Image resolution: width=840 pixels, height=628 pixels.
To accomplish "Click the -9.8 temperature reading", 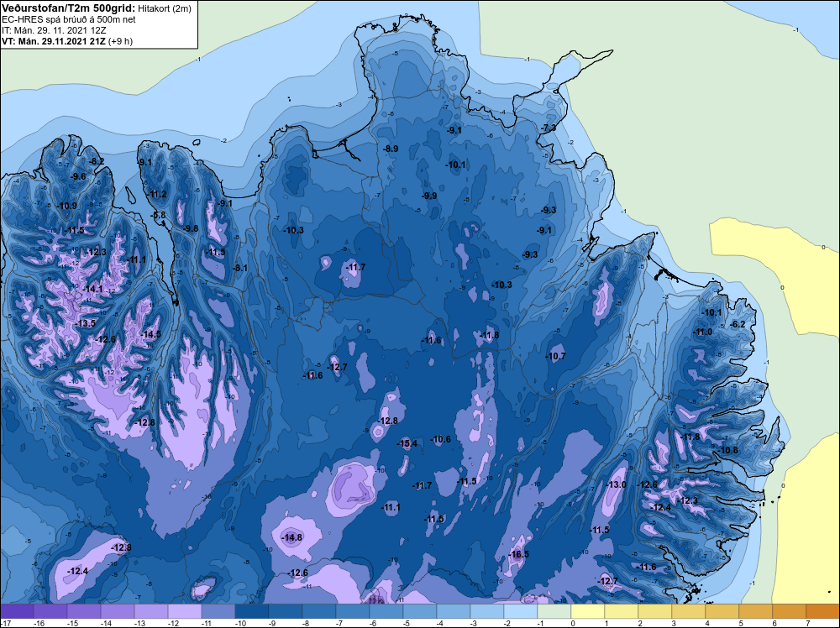I will (x=190, y=228).
